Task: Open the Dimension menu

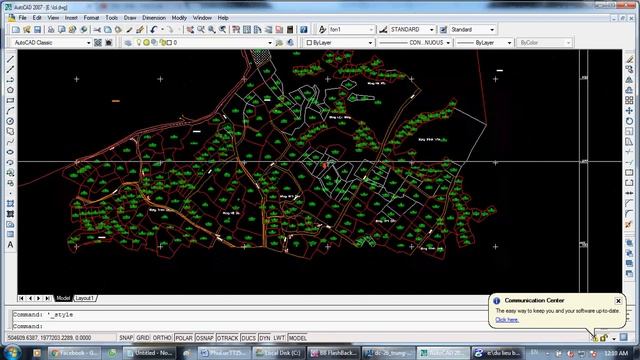Action: coord(154,18)
